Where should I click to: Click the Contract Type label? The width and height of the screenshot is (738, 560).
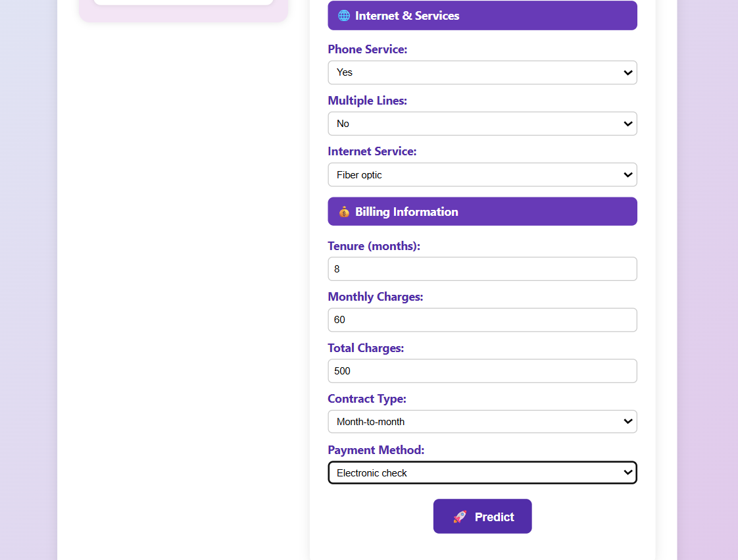(367, 399)
